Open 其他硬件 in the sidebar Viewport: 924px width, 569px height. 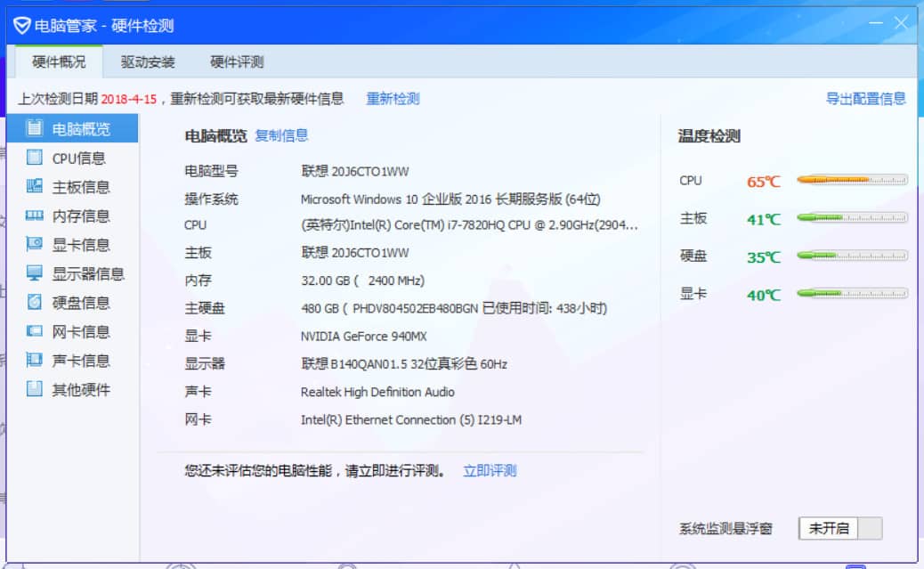[x=72, y=389]
